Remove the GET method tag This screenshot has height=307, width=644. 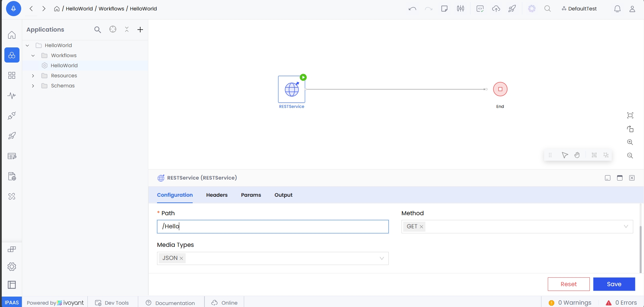pos(421,227)
